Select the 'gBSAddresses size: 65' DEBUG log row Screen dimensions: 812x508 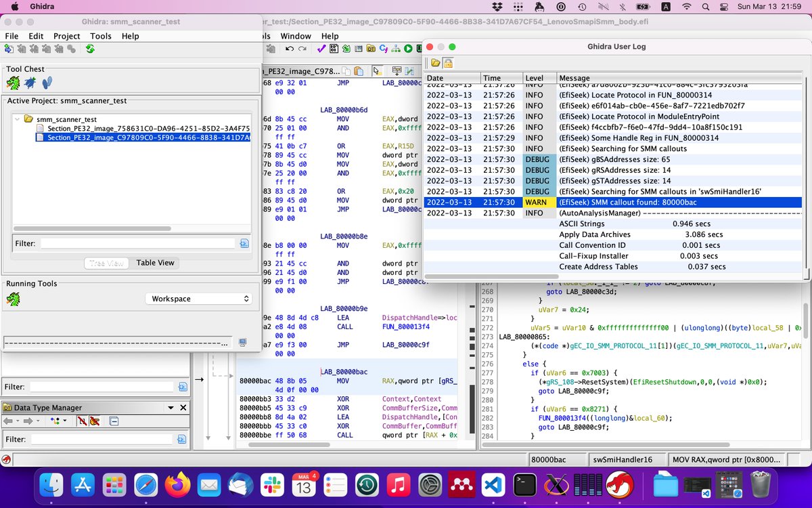click(x=614, y=159)
